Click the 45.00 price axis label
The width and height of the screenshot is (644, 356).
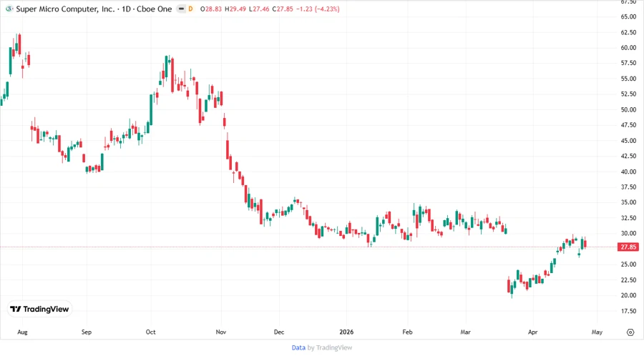point(628,141)
